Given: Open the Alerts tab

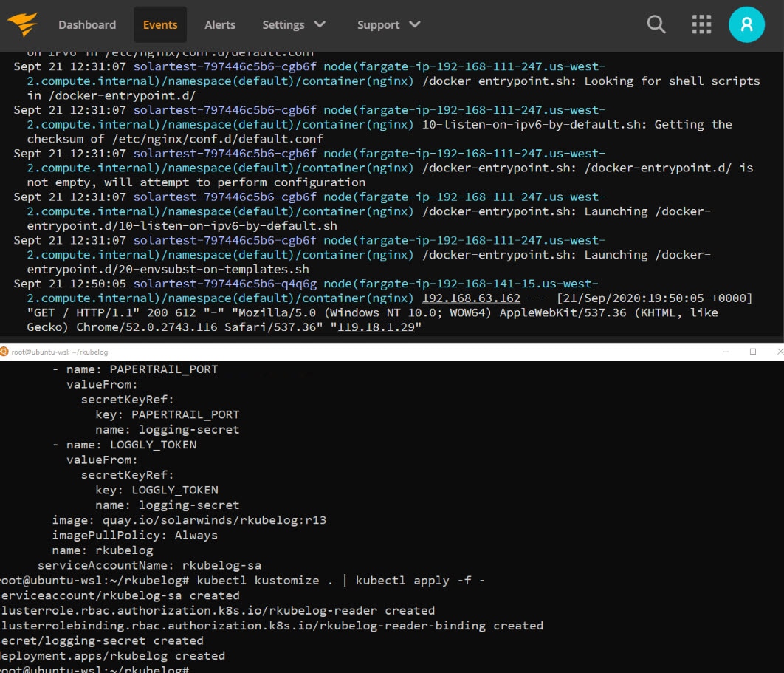Looking at the screenshot, I should point(220,24).
